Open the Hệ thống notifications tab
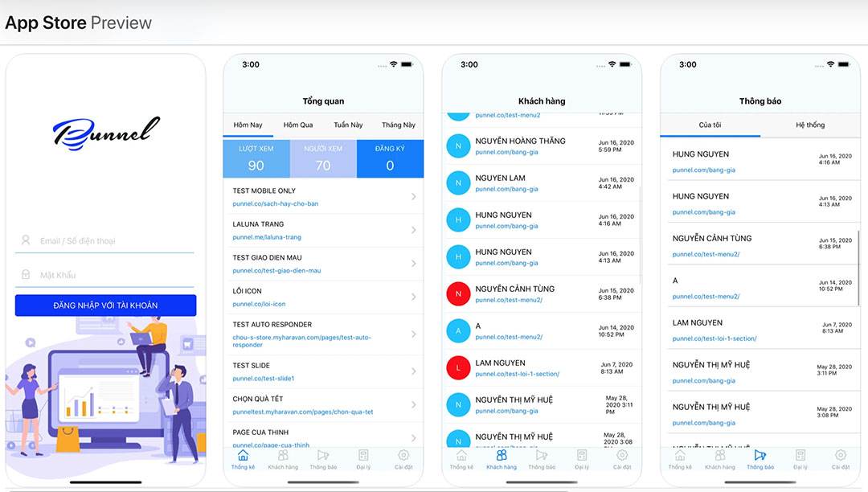 click(x=810, y=125)
